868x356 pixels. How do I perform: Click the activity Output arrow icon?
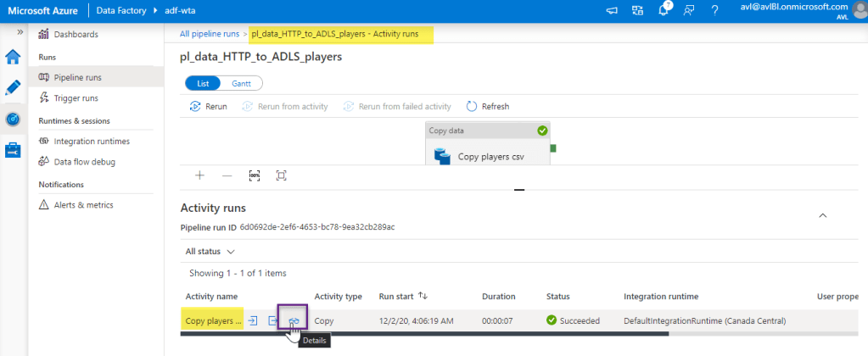point(272,320)
